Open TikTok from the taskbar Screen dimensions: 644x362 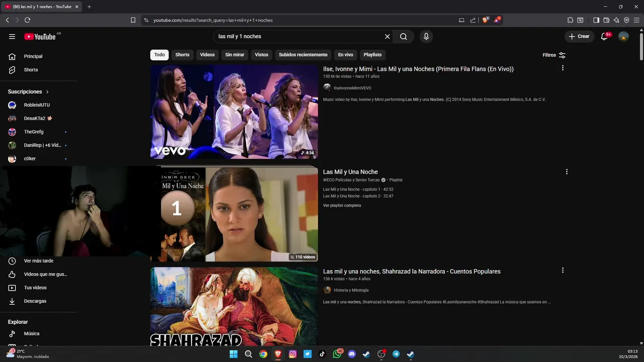323,354
